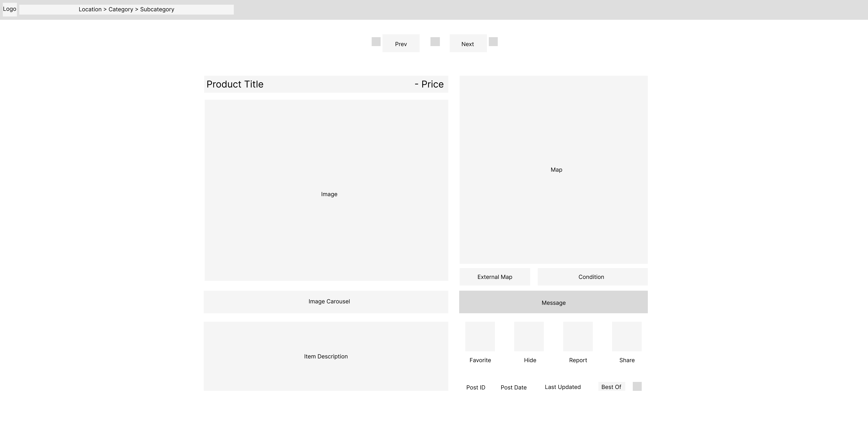Go to the Next listing

point(468,44)
